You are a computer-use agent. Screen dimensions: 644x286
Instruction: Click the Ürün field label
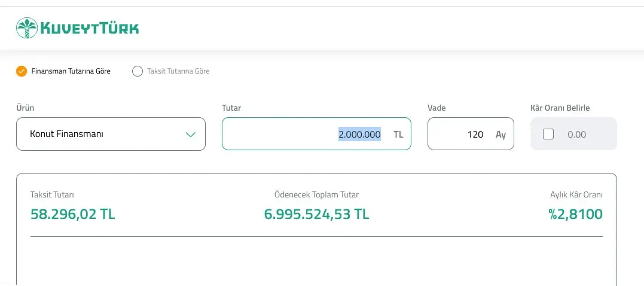coord(25,108)
